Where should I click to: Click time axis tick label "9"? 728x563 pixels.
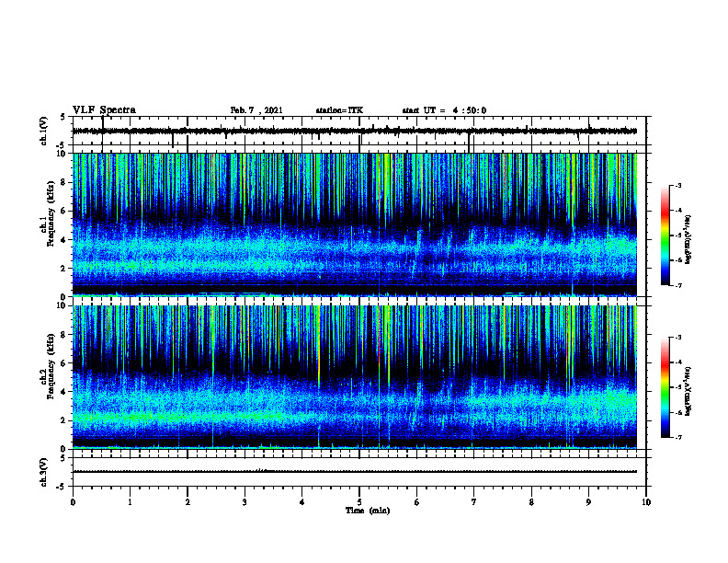tap(588, 502)
